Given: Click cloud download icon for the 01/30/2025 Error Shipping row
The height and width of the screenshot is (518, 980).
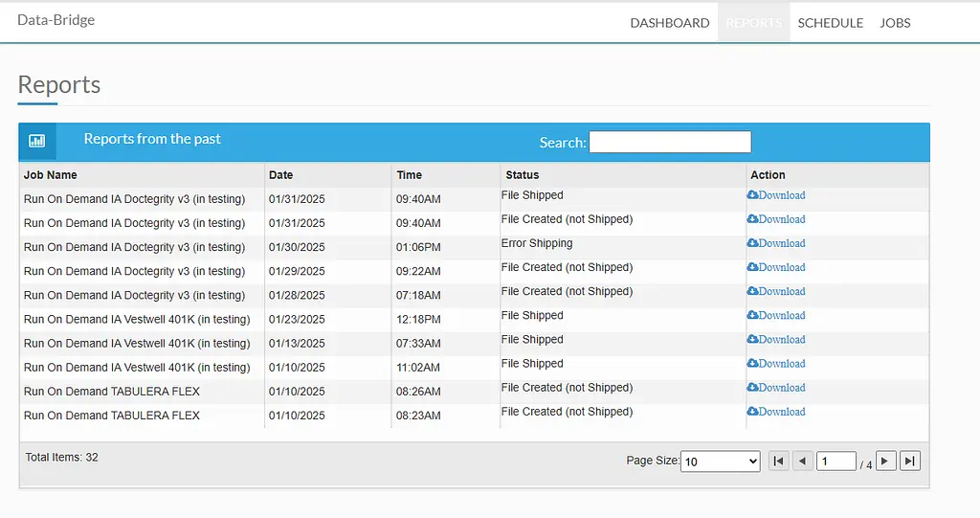Looking at the screenshot, I should [x=752, y=243].
